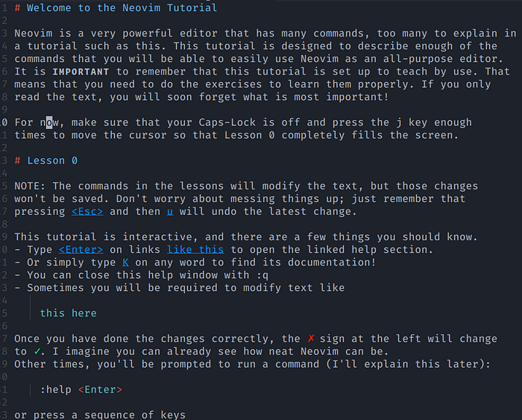Screen dimensions: 522x420
Task: Click the word 'Caps-Lock'
Action: click(227, 122)
